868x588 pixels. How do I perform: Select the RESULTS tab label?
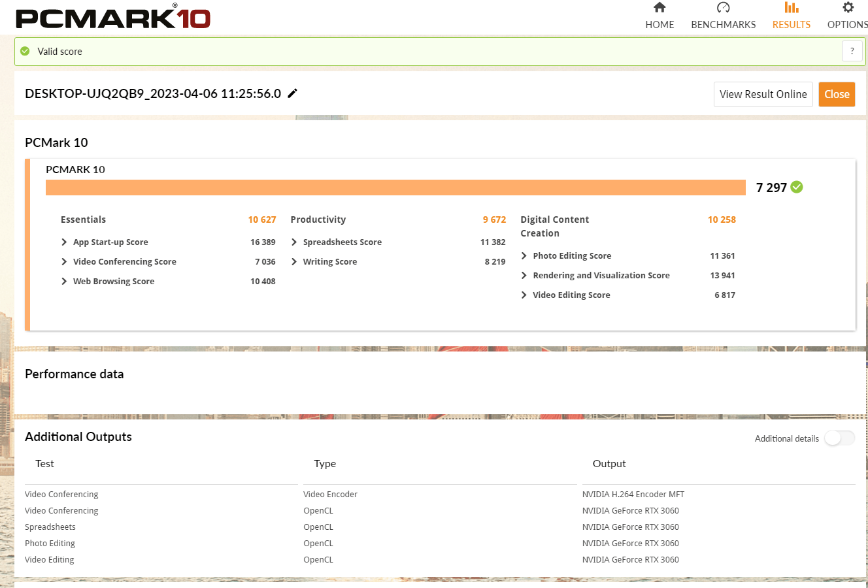pos(791,25)
